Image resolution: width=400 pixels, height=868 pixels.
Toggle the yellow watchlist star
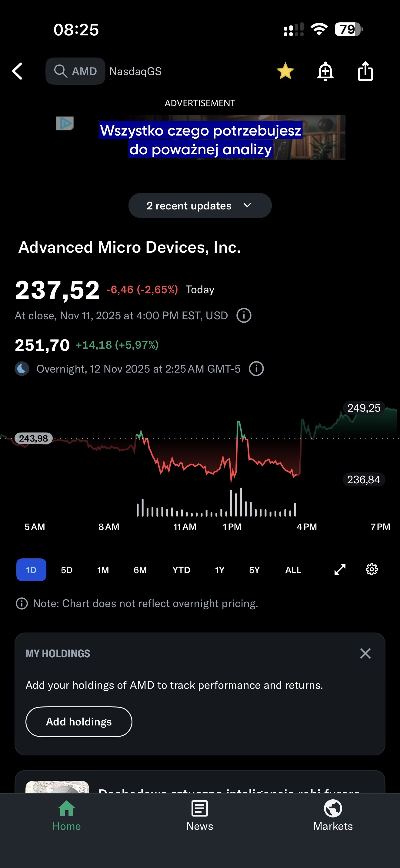click(285, 71)
